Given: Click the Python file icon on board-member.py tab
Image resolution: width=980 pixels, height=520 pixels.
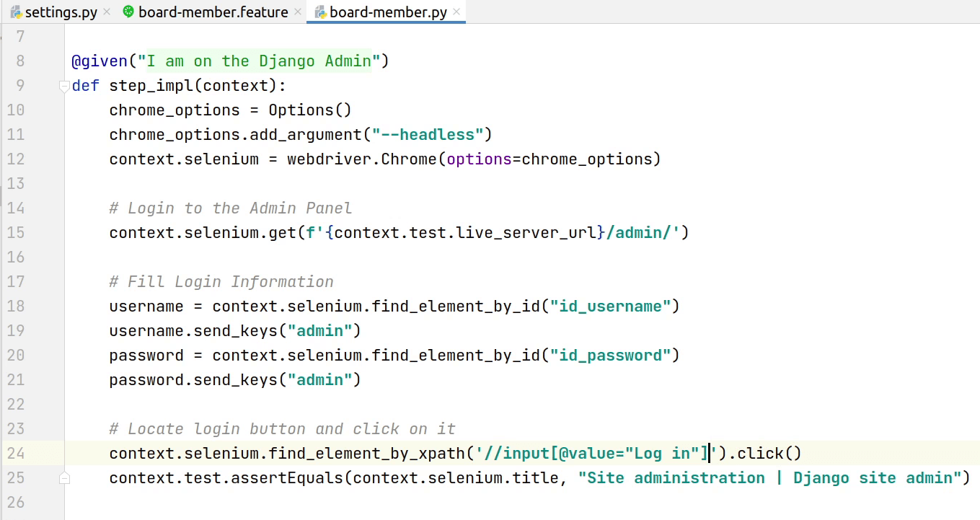Looking at the screenshot, I should pos(320,12).
